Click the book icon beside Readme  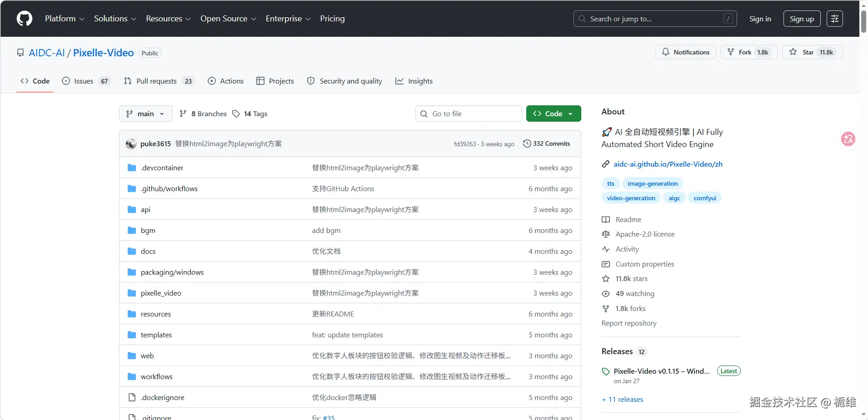606,220
